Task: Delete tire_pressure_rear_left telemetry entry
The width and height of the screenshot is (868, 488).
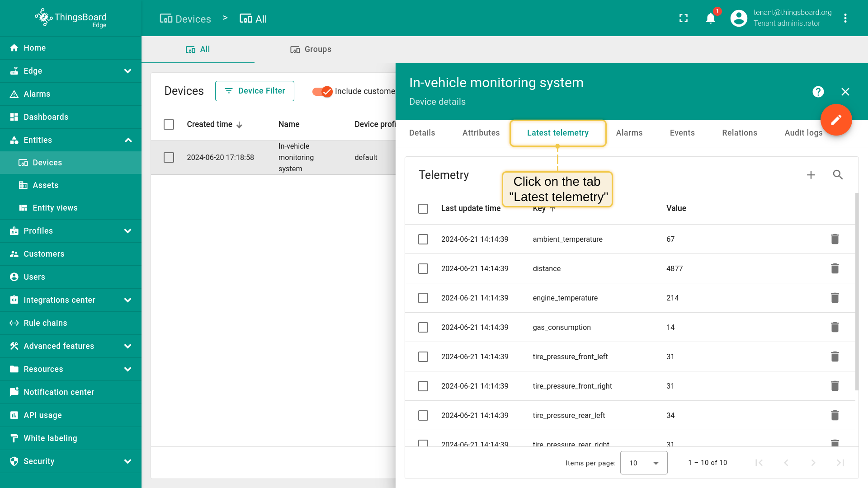Action: click(x=835, y=415)
